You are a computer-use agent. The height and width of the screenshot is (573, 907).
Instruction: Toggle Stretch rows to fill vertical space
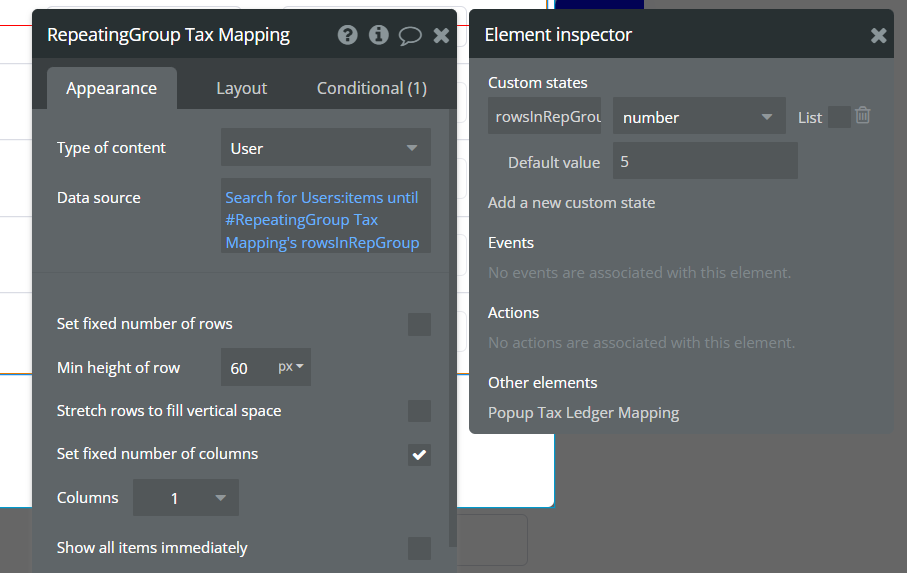[x=419, y=411]
